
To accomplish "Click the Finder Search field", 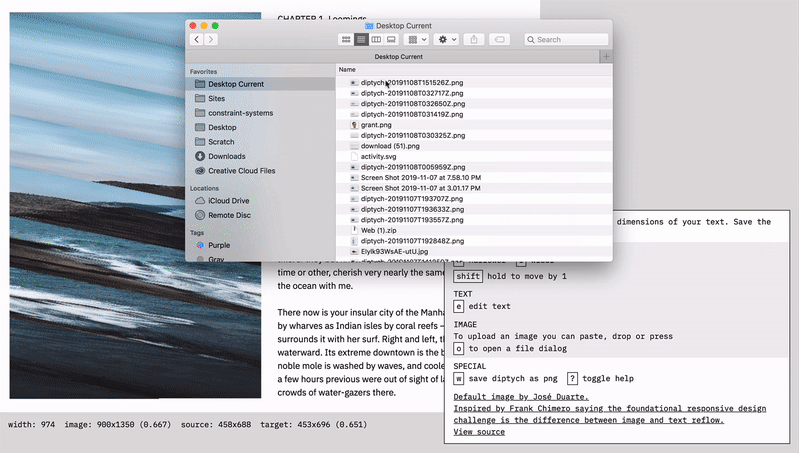I will pyautogui.click(x=566, y=39).
